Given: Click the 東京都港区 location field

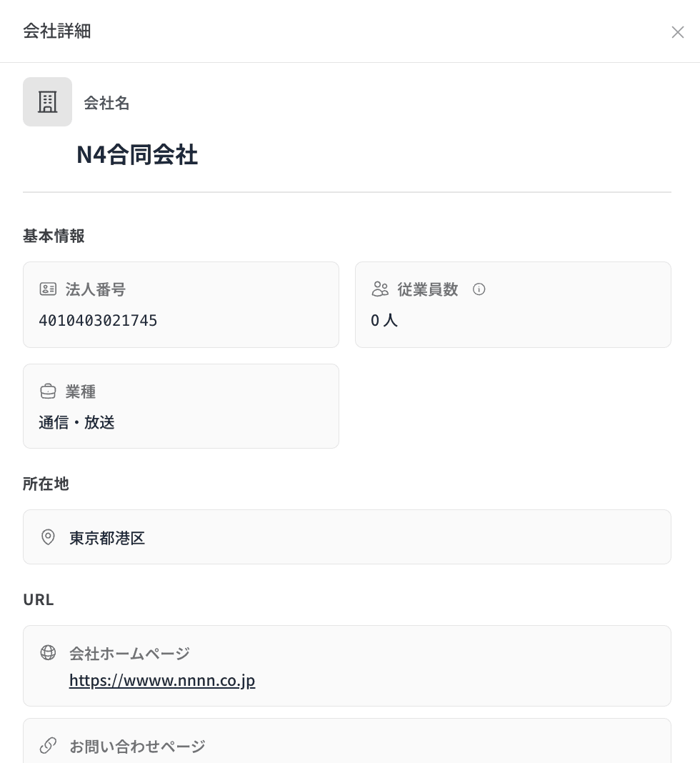Looking at the screenshot, I should point(107,538).
